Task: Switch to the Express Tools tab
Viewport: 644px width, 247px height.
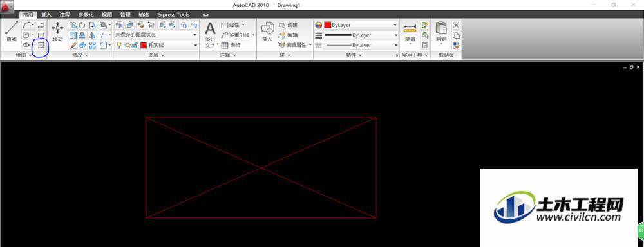Action: [x=174, y=14]
